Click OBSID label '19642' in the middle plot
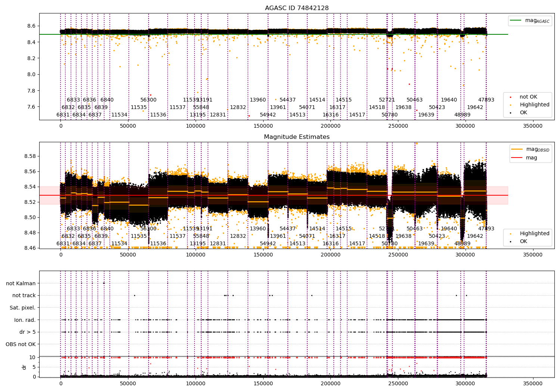560x392 pixels. click(x=475, y=236)
